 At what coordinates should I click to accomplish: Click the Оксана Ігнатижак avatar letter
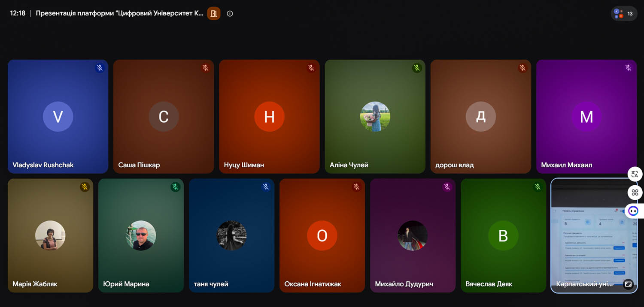pyautogui.click(x=322, y=235)
